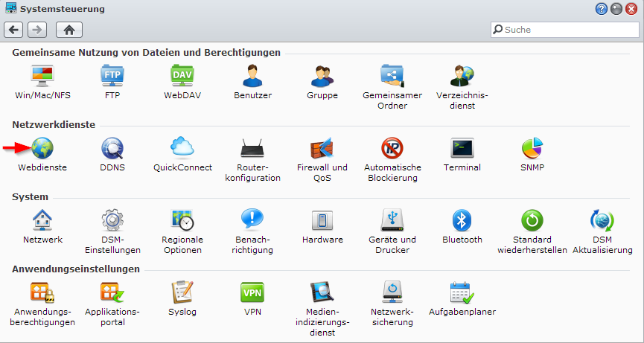Open the help question mark button

602,9
